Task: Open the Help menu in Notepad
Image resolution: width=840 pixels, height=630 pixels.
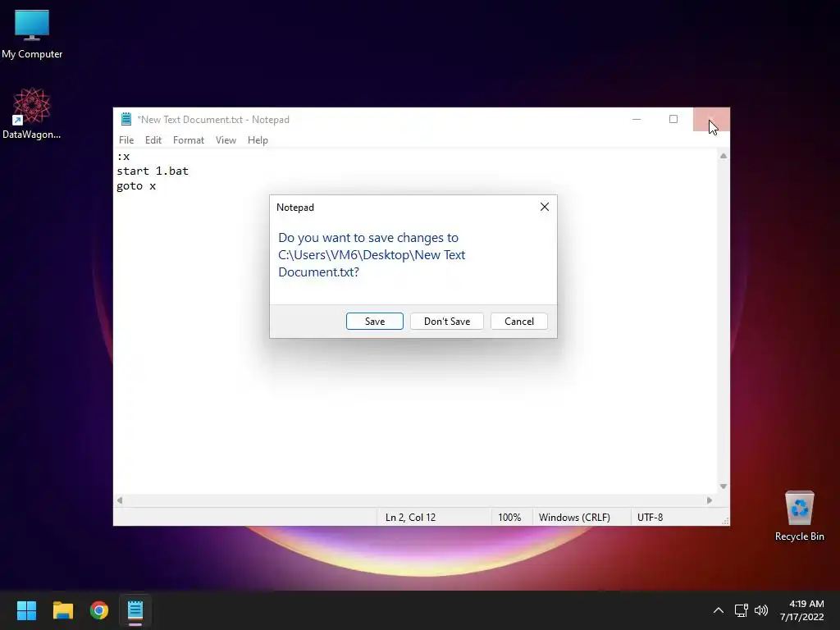Action: [258, 139]
